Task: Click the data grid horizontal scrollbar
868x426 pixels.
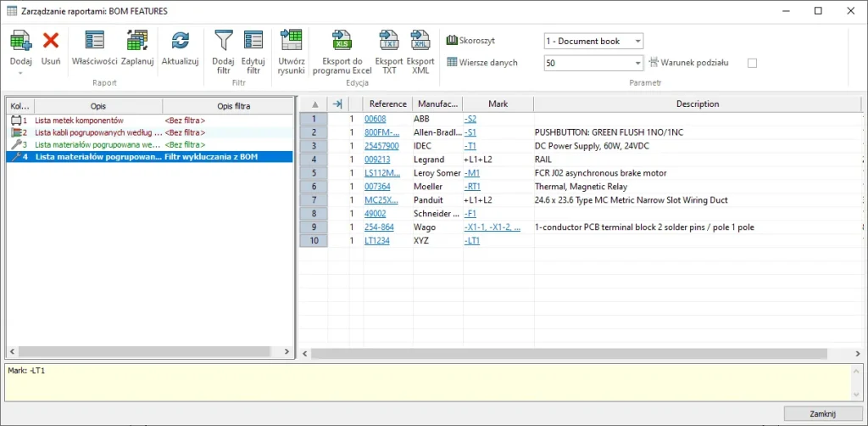Action: (569, 353)
